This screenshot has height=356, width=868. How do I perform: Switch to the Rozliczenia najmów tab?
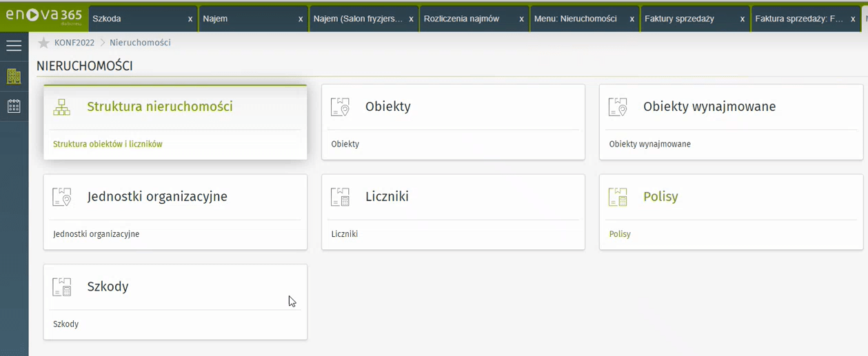[461, 19]
